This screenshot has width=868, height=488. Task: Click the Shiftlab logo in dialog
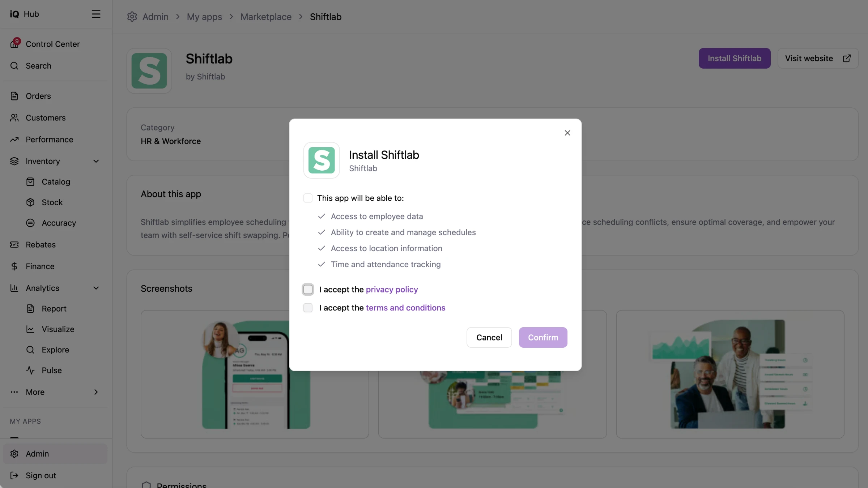point(322,160)
